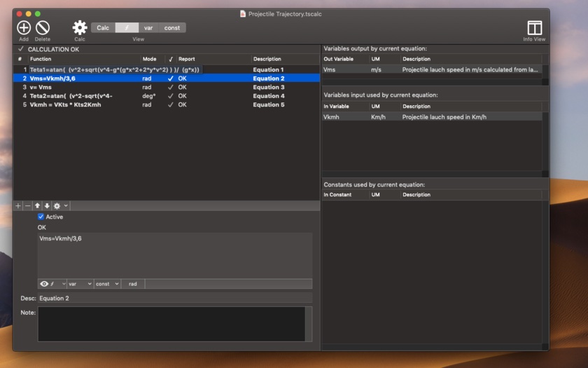The image size is (588, 368).
Task: Toggle the checkmark for Vkmh equation row
Action: point(170,105)
